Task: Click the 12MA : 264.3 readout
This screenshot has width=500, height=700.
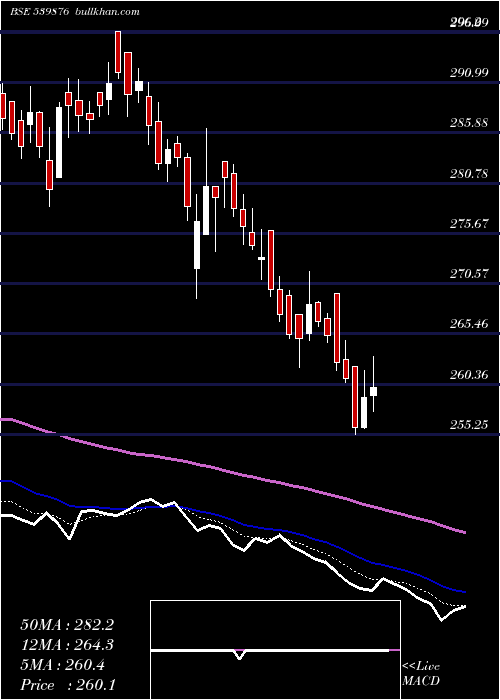Action: pos(67,645)
